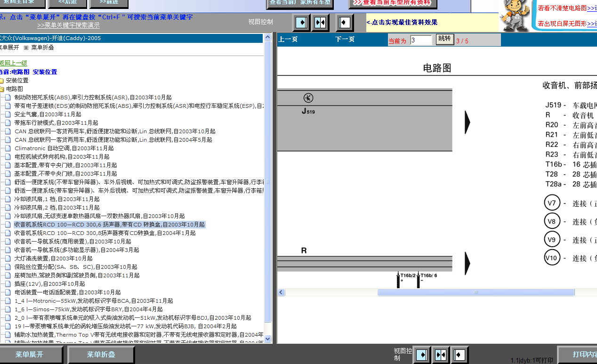Click the 返回上一级 link
Image resolution: width=597 pixels, height=364 pixels.
tap(13, 63)
